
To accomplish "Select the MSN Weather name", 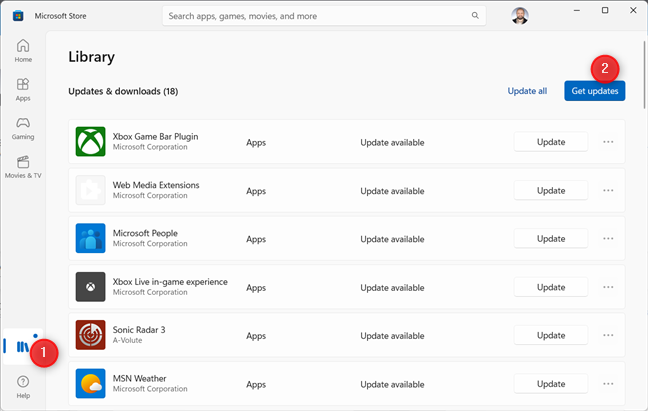I will [x=139, y=378].
